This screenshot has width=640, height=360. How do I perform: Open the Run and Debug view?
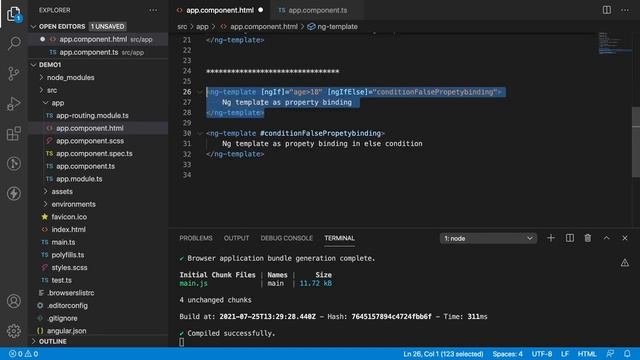(x=14, y=104)
